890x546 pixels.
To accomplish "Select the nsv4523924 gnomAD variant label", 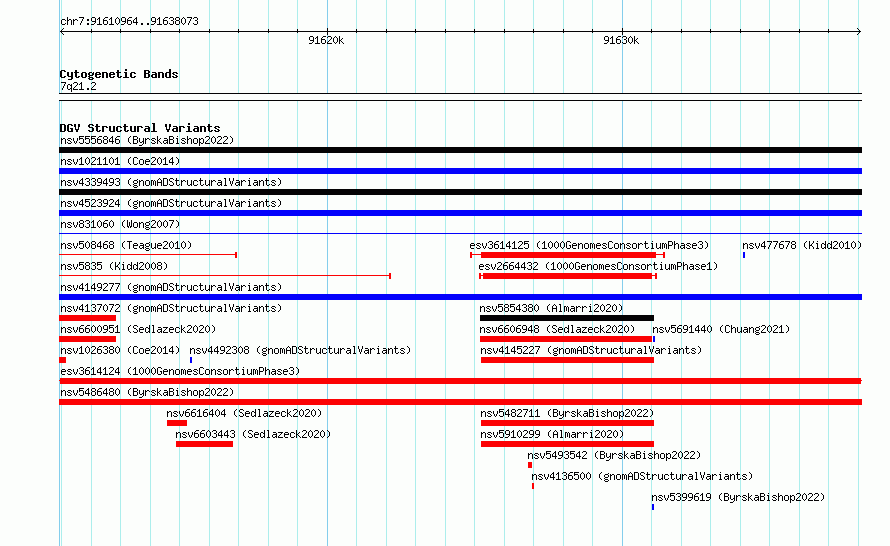I will tap(171, 203).
